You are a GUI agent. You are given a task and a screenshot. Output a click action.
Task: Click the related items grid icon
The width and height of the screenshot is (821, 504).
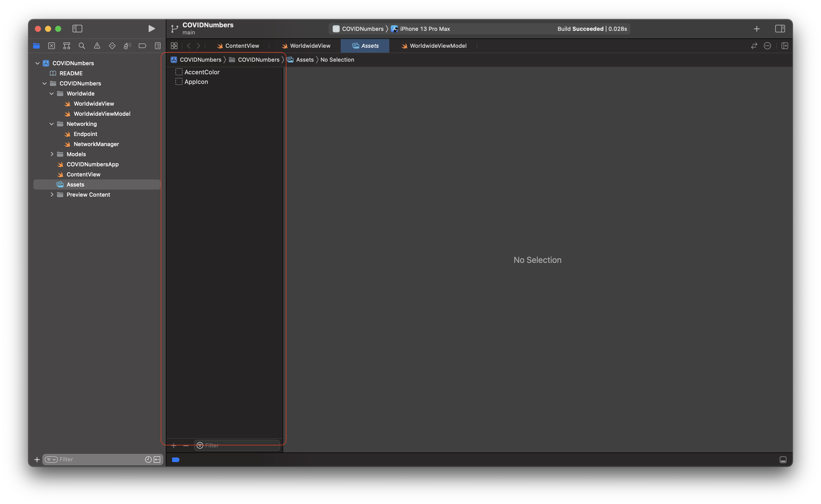coord(174,46)
